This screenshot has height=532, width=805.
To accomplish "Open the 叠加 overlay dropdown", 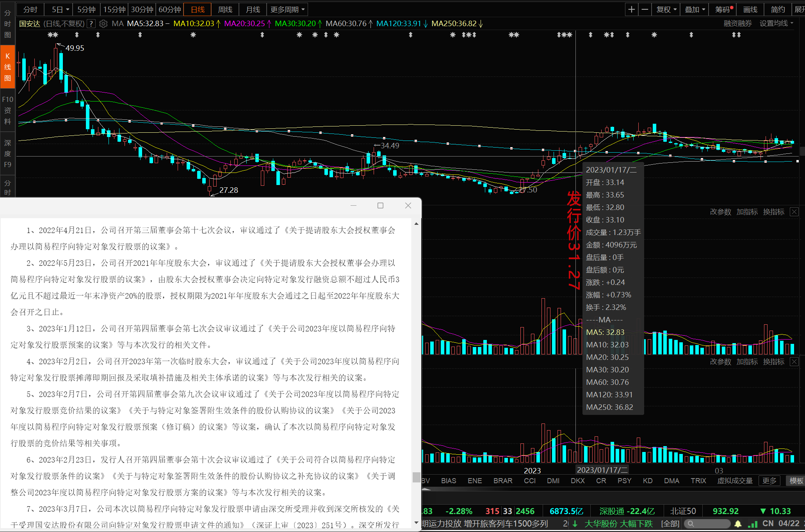I will [x=695, y=9].
